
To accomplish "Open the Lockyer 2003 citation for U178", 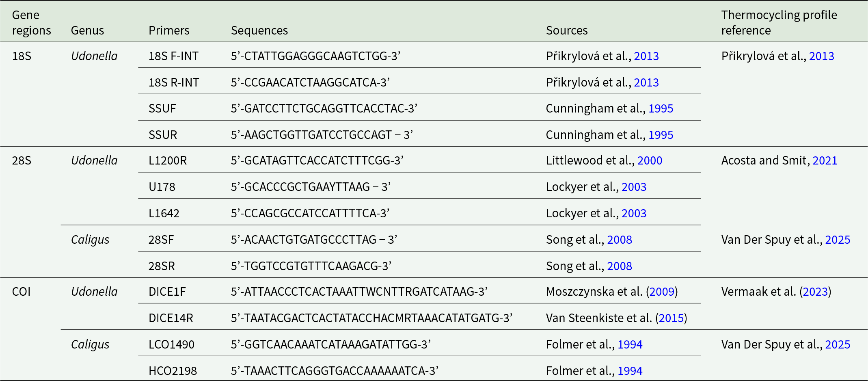I will (634, 187).
